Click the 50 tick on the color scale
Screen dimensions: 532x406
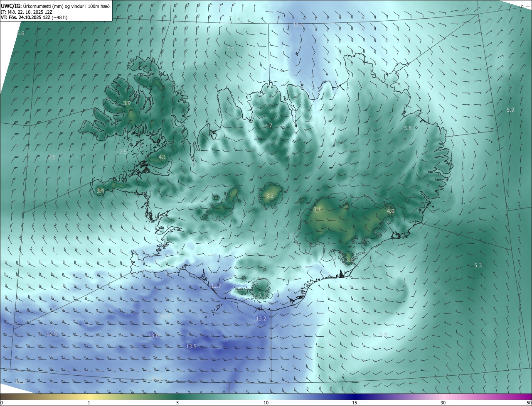pos(529,403)
